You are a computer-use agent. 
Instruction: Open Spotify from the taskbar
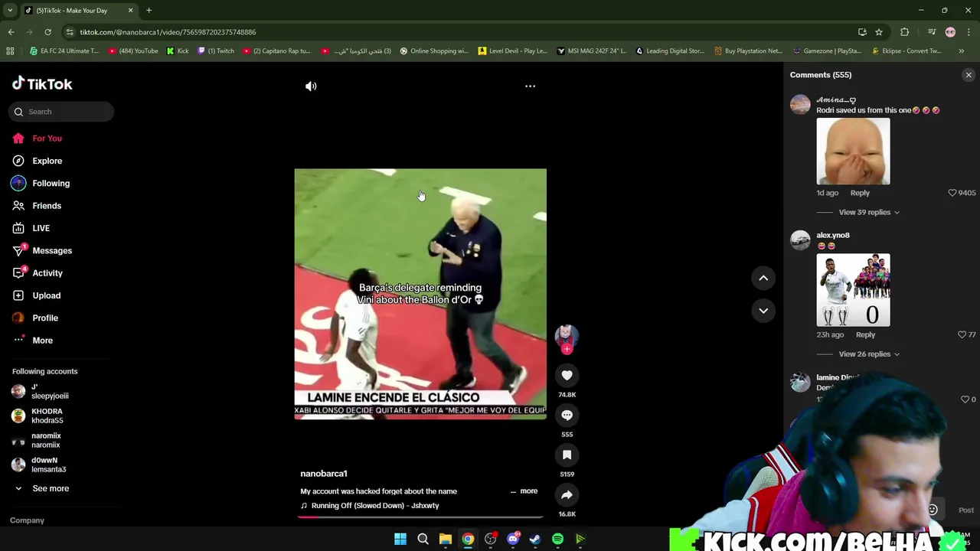pyautogui.click(x=557, y=539)
